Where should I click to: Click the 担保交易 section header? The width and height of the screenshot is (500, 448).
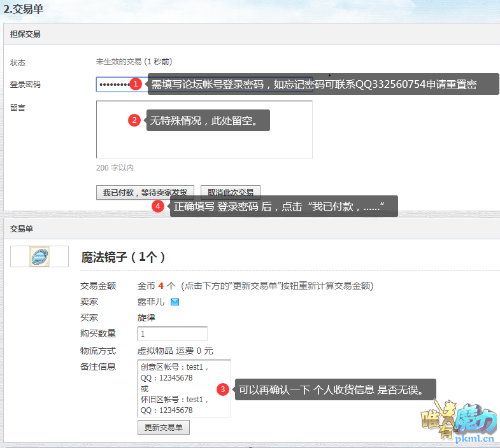pos(25,34)
